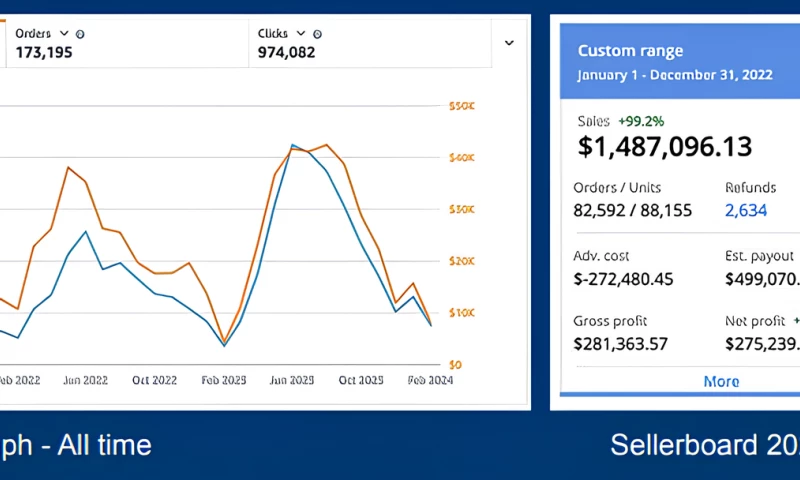Expand the metrics panel chevron at right
Screen dimensions: 800x480
point(509,43)
